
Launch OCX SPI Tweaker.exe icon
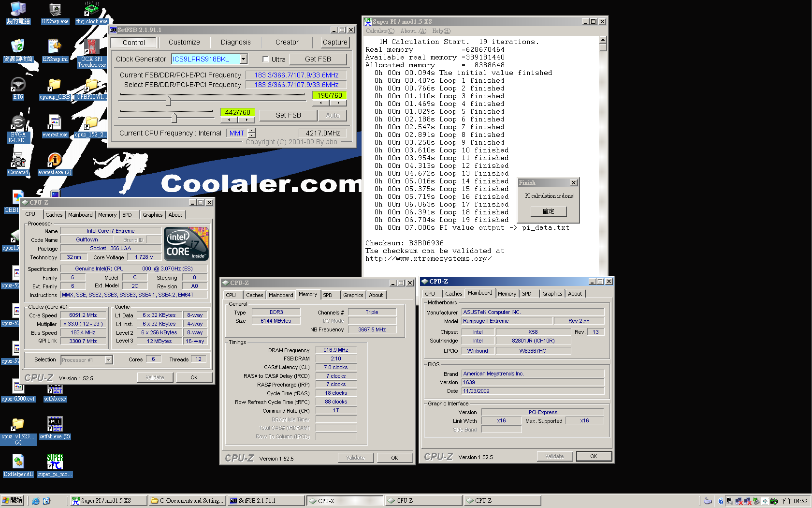click(92, 53)
